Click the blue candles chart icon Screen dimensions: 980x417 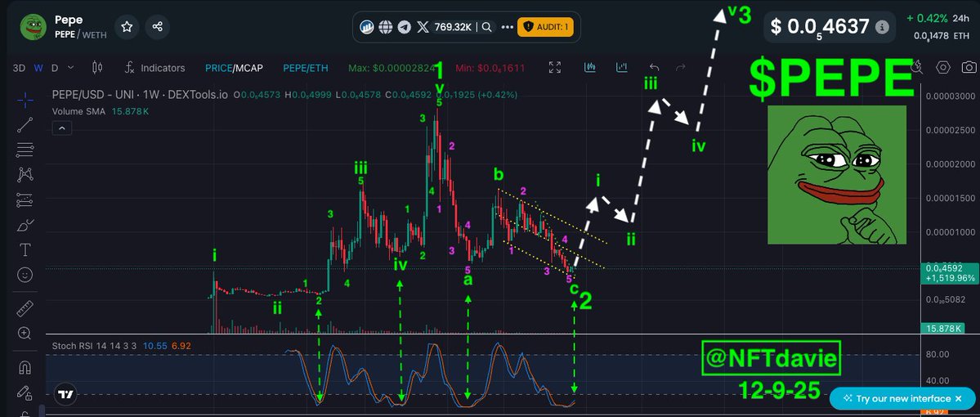click(590, 67)
